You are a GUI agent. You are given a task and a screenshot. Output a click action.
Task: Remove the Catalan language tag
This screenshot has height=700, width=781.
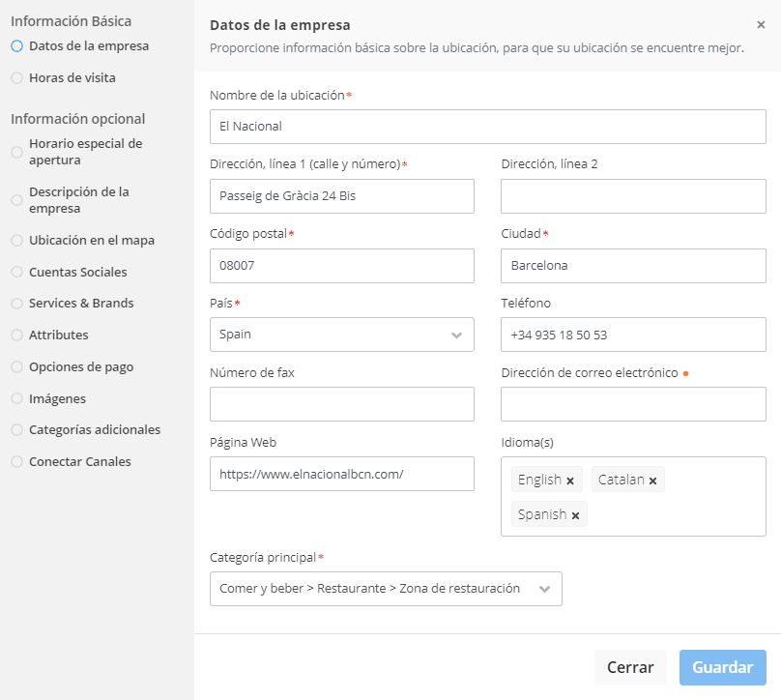652,481
